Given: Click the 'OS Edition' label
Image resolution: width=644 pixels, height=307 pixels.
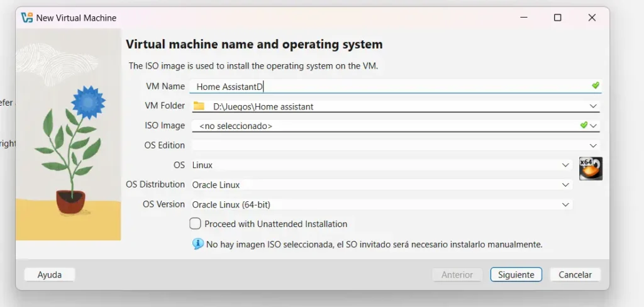Looking at the screenshot, I should click(x=164, y=145).
